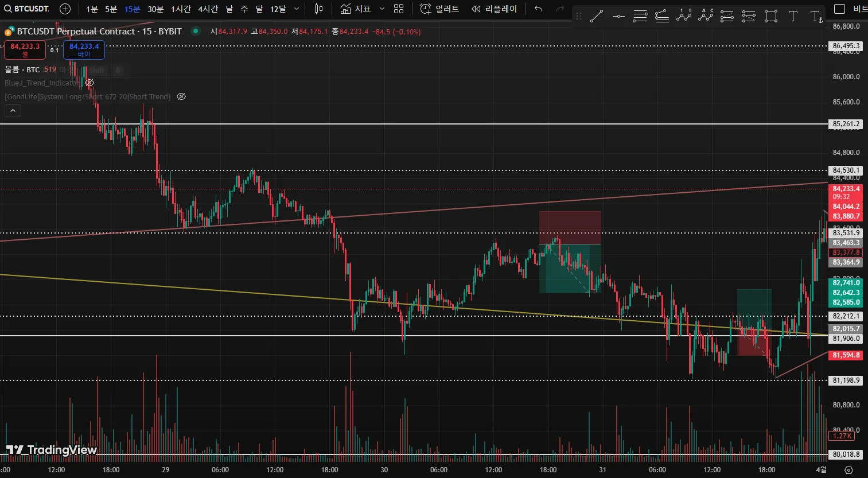The width and height of the screenshot is (868, 478).
Task: Redo the last chart action
Action: pyautogui.click(x=560, y=9)
